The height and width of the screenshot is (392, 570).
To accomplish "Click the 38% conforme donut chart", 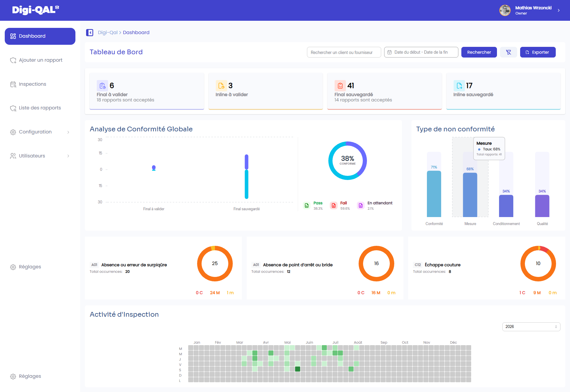I will [x=348, y=161].
